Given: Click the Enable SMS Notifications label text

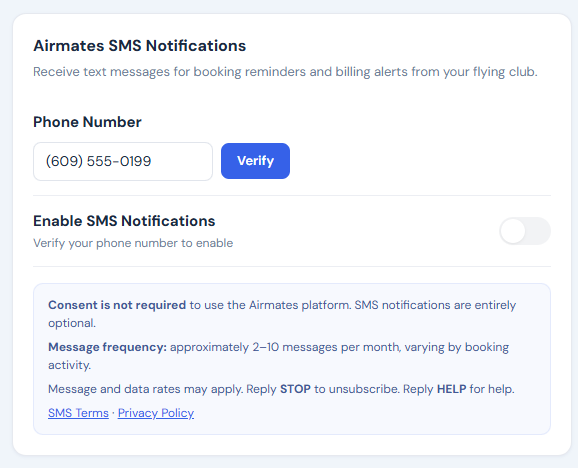Looking at the screenshot, I should point(124,221).
